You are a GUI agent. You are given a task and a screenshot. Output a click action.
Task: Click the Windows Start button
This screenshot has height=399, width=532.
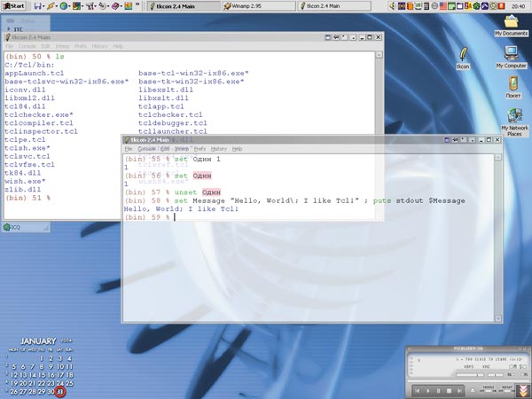click(13, 5)
